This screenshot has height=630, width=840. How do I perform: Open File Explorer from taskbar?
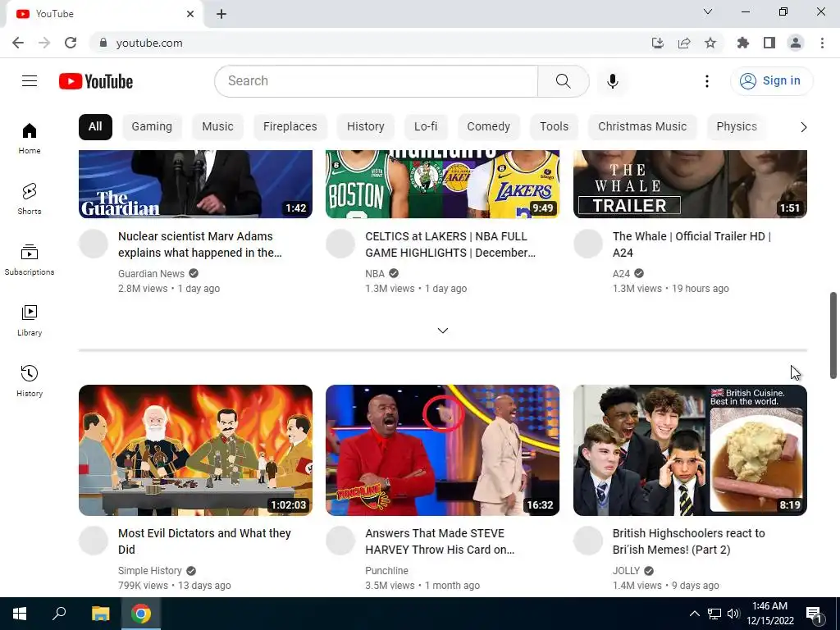click(100, 614)
